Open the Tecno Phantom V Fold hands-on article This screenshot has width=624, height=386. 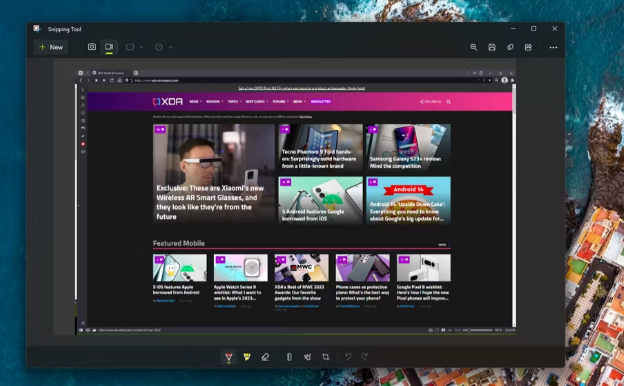pos(321,148)
